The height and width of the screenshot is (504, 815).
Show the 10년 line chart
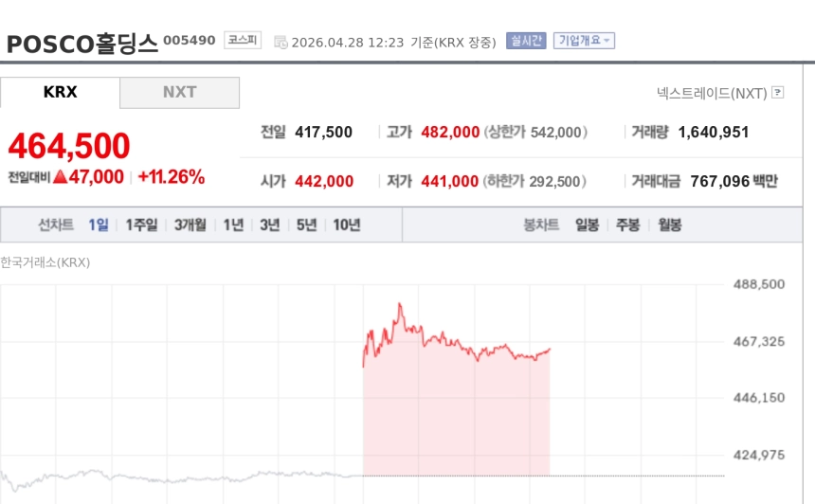click(x=346, y=225)
